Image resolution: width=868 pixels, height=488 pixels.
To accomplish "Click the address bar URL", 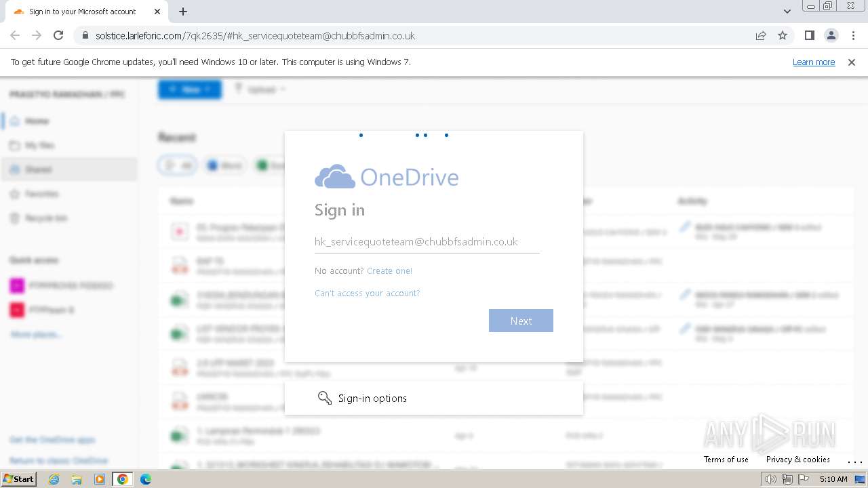I will [x=255, y=35].
